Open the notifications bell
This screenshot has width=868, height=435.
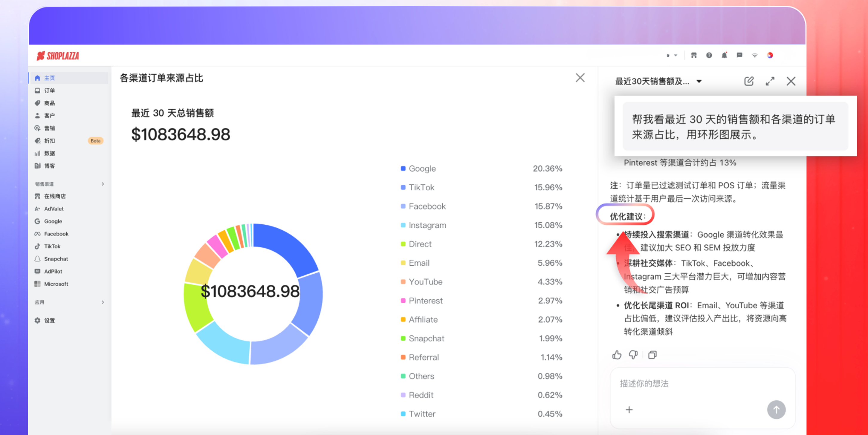pos(724,55)
